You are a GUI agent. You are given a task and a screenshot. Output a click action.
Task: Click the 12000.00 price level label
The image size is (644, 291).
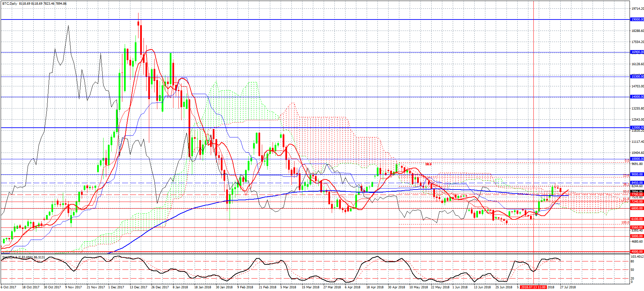tap(637, 128)
